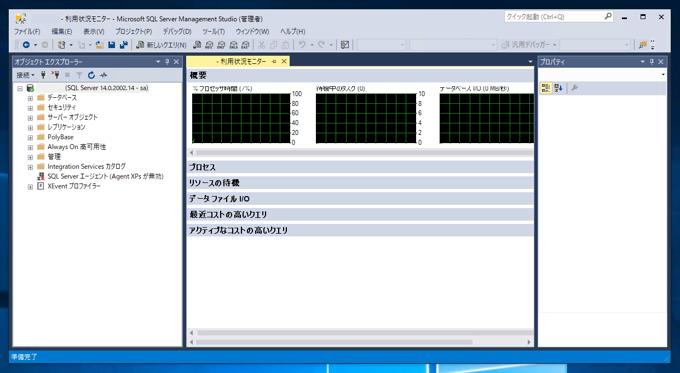This screenshot has width=680, height=373.
Task: Expand the プロセス section header
Action: [360, 167]
